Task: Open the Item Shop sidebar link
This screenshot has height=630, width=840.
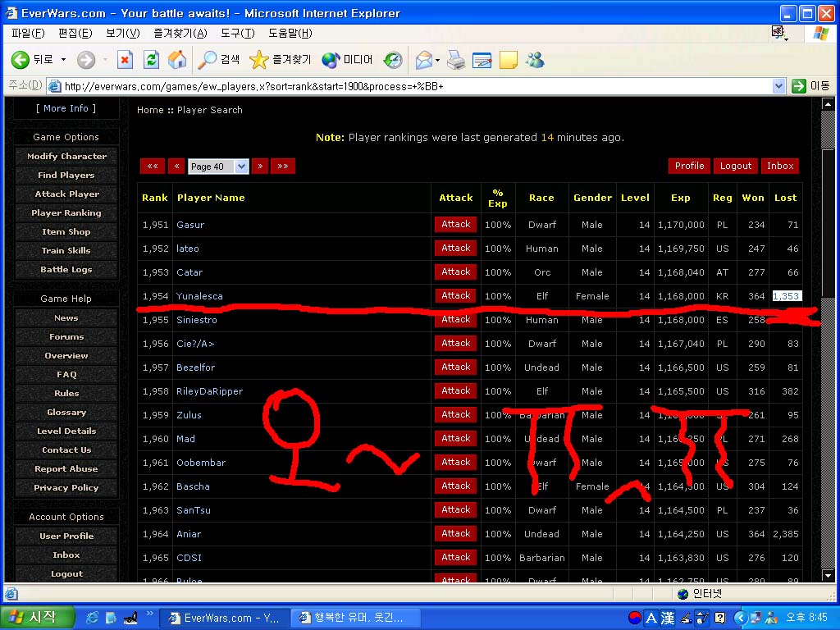Action: [x=66, y=231]
